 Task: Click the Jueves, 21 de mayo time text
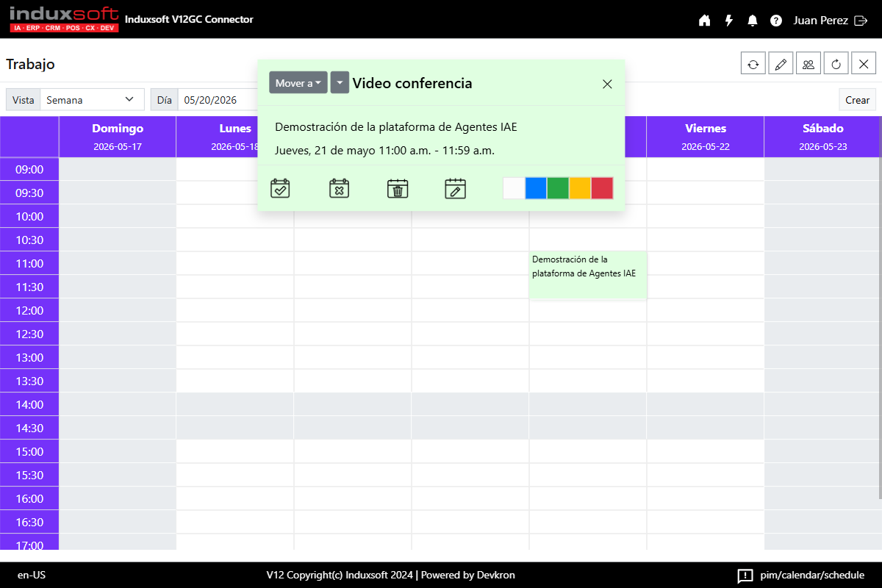384,151
